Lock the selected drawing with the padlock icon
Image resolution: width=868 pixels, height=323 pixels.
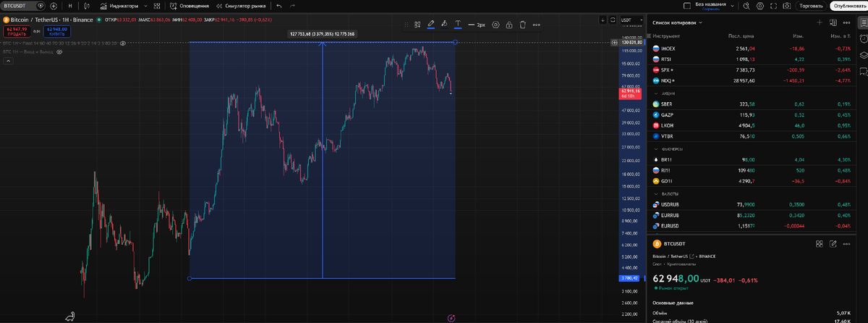[509, 24]
